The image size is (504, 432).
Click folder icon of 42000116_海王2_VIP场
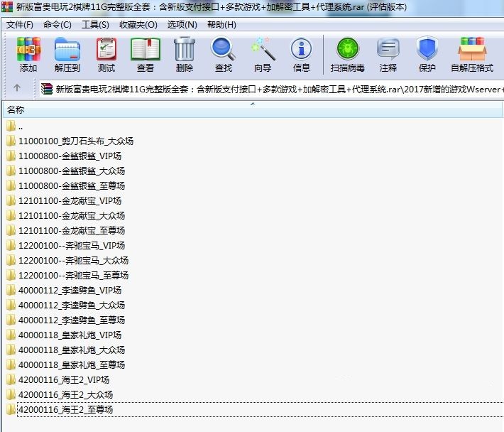(11, 380)
